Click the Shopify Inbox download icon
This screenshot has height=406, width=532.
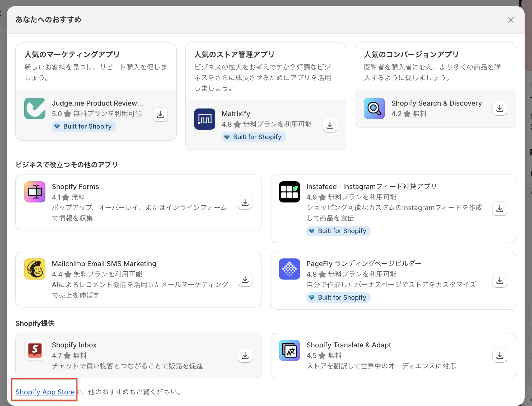click(x=245, y=355)
